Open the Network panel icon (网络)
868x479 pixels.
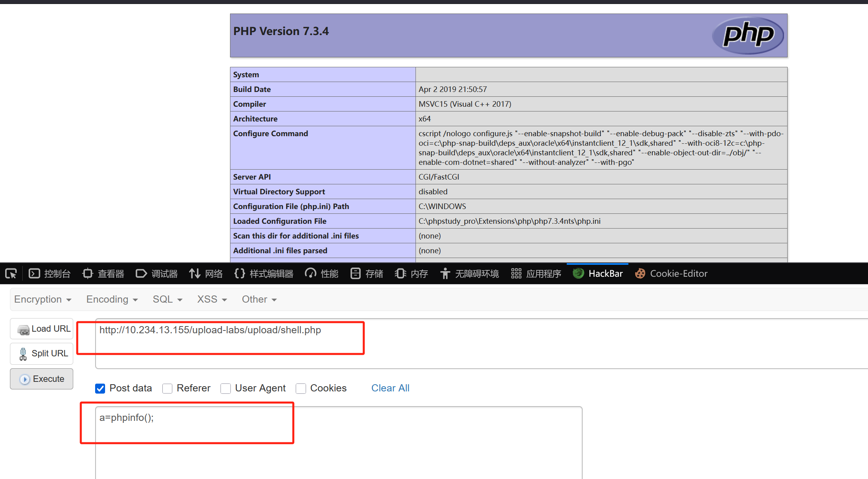click(195, 274)
